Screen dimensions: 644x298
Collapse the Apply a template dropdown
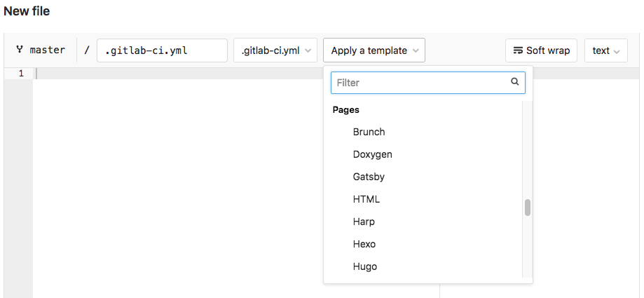pyautogui.click(x=374, y=50)
